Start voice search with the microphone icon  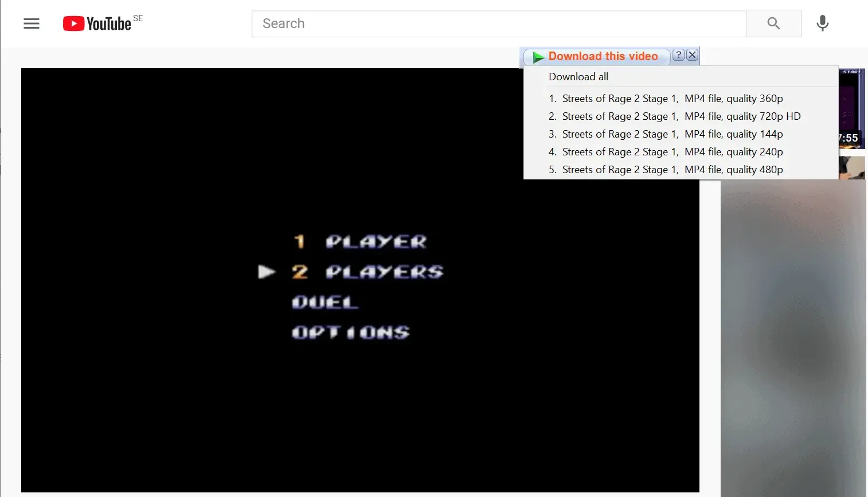click(822, 24)
